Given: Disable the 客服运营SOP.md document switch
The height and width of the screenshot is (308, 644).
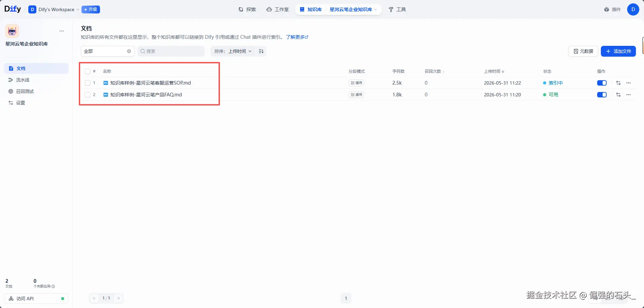Looking at the screenshot, I should (602, 83).
